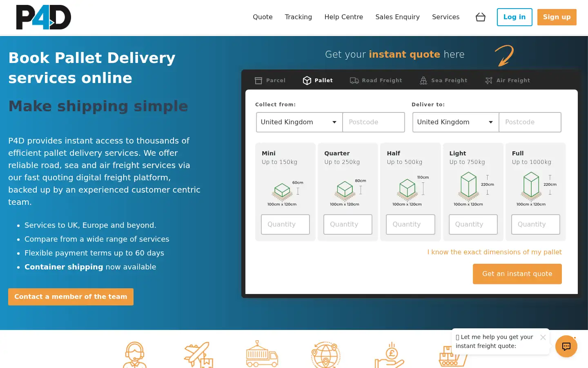Image resolution: width=588 pixels, height=368 pixels.
Task: Click the Log in button
Action: point(514,17)
